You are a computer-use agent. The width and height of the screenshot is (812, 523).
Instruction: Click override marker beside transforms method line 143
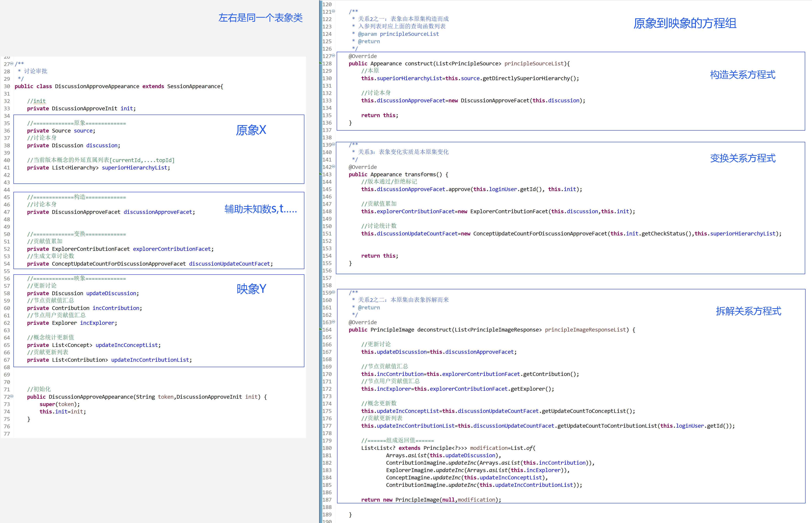(x=321, y=174)
